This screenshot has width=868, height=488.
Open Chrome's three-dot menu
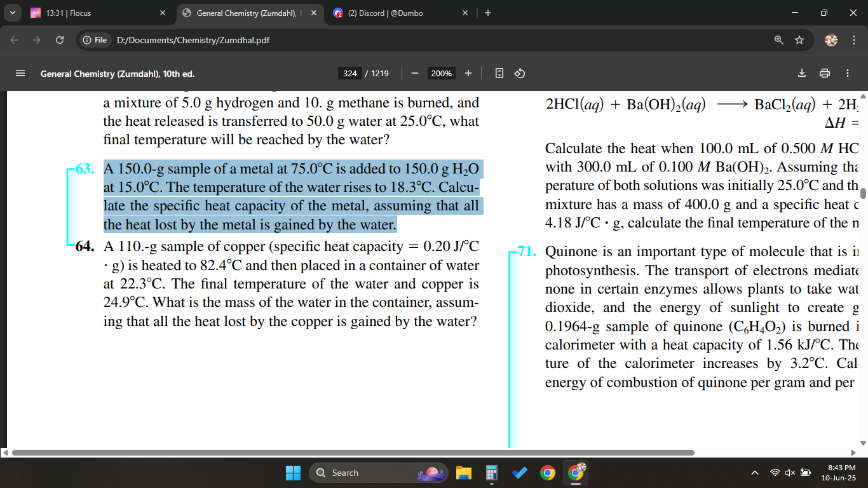coord(854,40)
